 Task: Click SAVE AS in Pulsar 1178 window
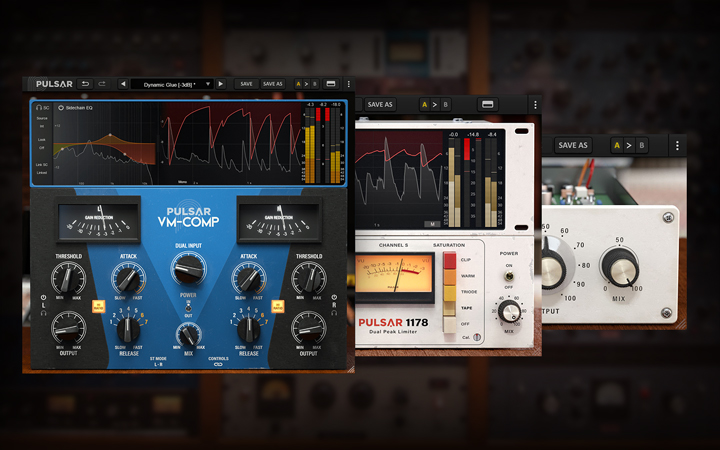tap(380, 105)
